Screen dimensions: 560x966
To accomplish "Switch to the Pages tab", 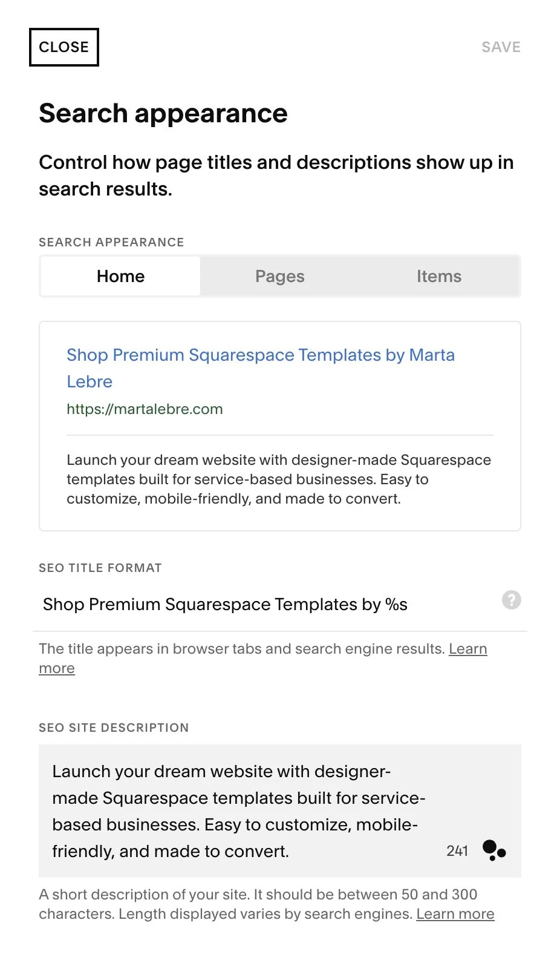I will pos(279,277).
